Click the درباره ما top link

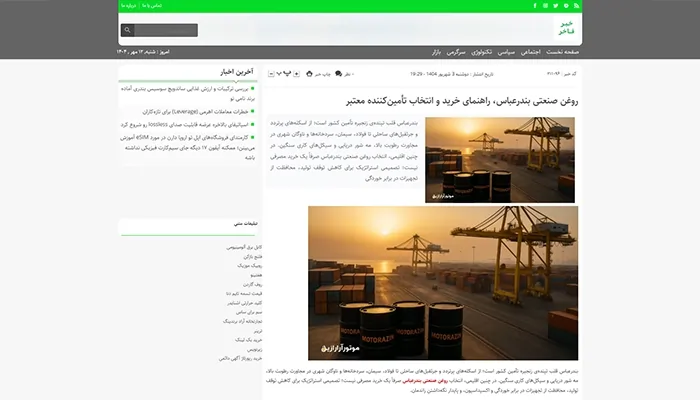[x=129, y=6]
